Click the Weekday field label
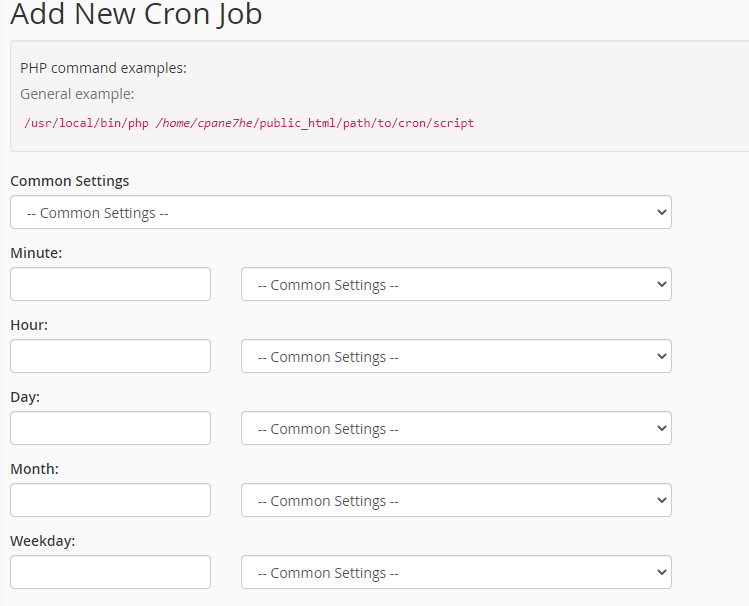Image resolution: width=749 pixels, height=606 pixels. [x=43, y=541]
